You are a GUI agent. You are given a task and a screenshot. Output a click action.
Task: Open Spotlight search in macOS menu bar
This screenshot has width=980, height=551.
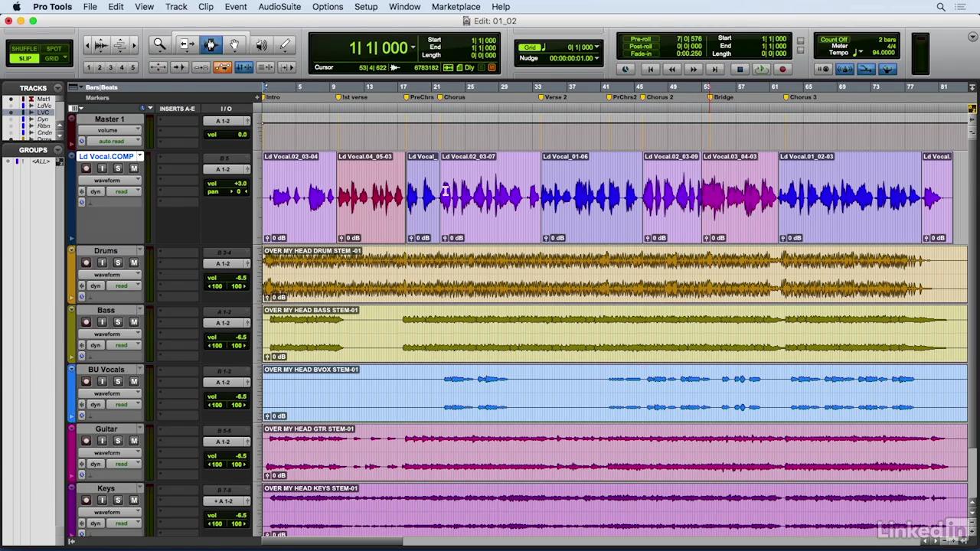941,7
